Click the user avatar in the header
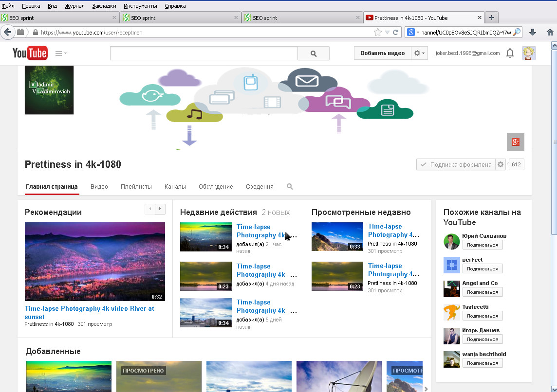Image resolution: width=557 pixels, height=392 pixels. (529, 53)
